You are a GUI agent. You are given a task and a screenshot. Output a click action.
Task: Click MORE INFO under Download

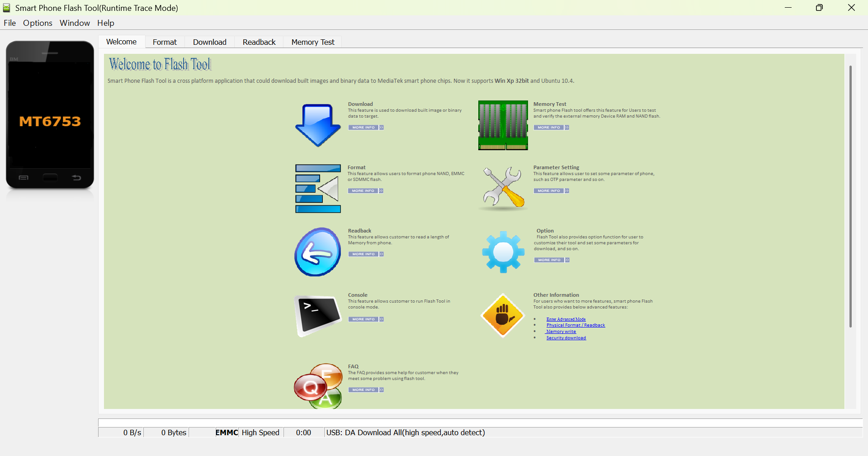pyautogui.click(x=363, y=128)
